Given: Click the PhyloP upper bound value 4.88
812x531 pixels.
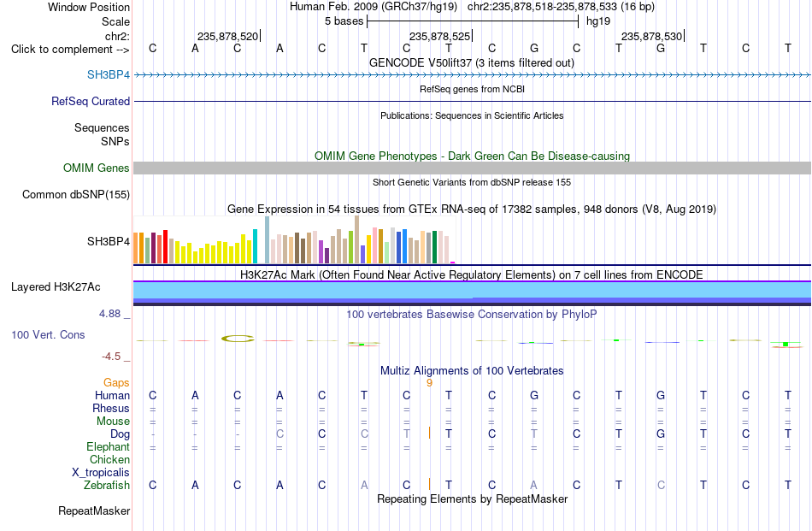Looking at the screenshot, I should click(109, 314).
